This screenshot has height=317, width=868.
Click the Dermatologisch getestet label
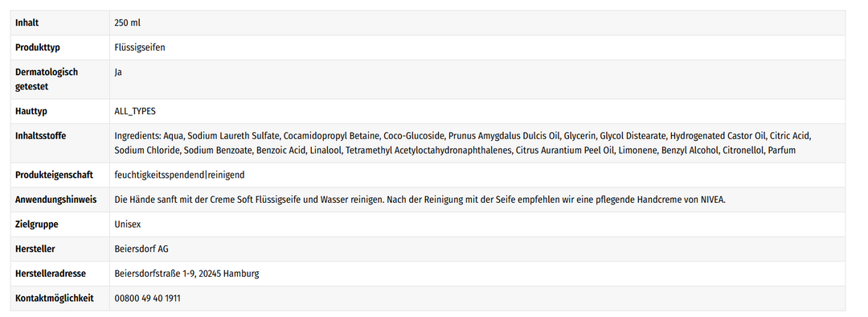coord(47,79)
